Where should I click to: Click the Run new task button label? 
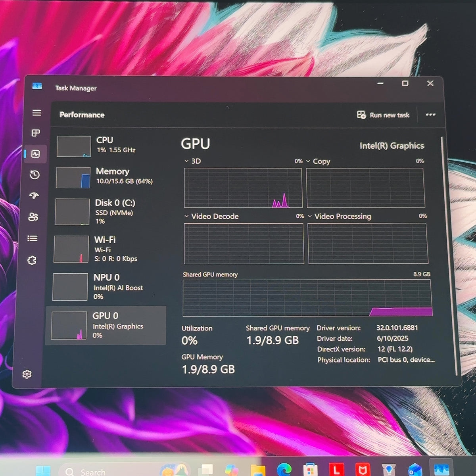tap(390, 115)
